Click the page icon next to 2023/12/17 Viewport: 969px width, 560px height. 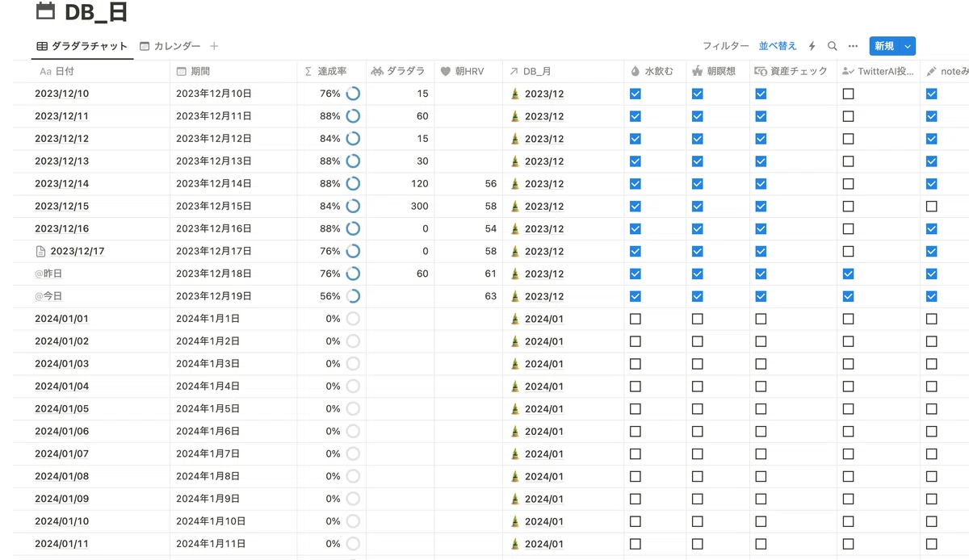point(41,251)
